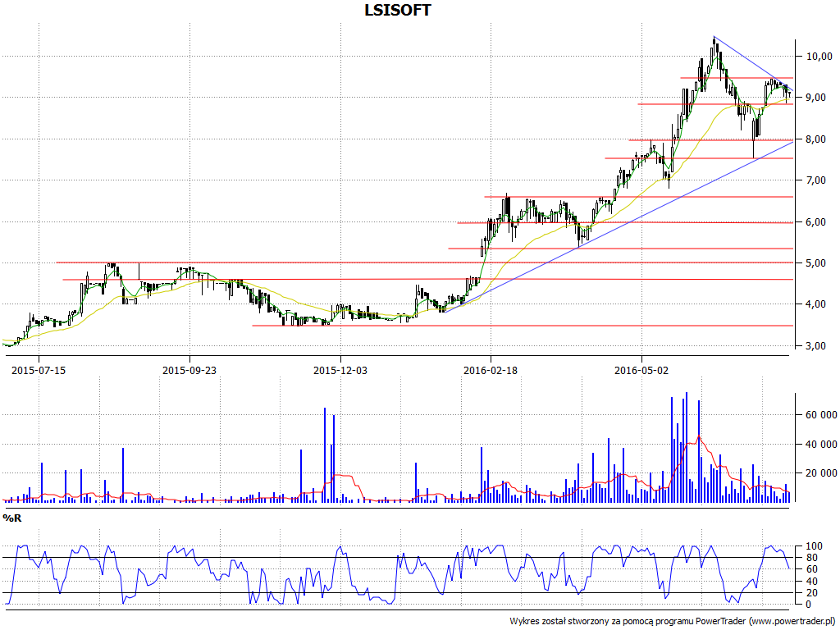Image resolution: width=840 pixels, height=630 pixels.
Task: Click the 20 000 volume axis label
Action: point(819,473)
